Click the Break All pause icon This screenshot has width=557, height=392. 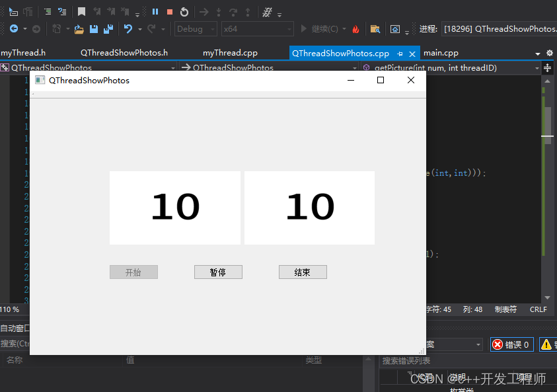(155, 11)
